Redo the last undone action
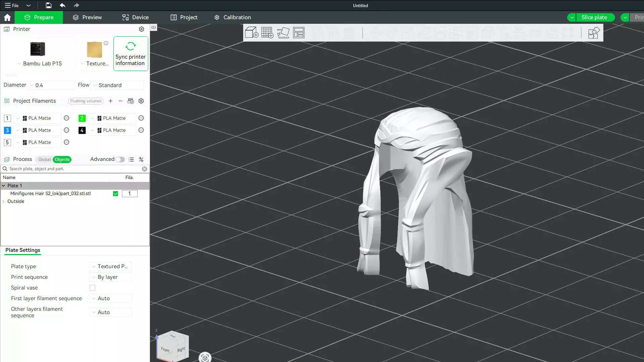The image size is (644, 362). tap(76, 5)
